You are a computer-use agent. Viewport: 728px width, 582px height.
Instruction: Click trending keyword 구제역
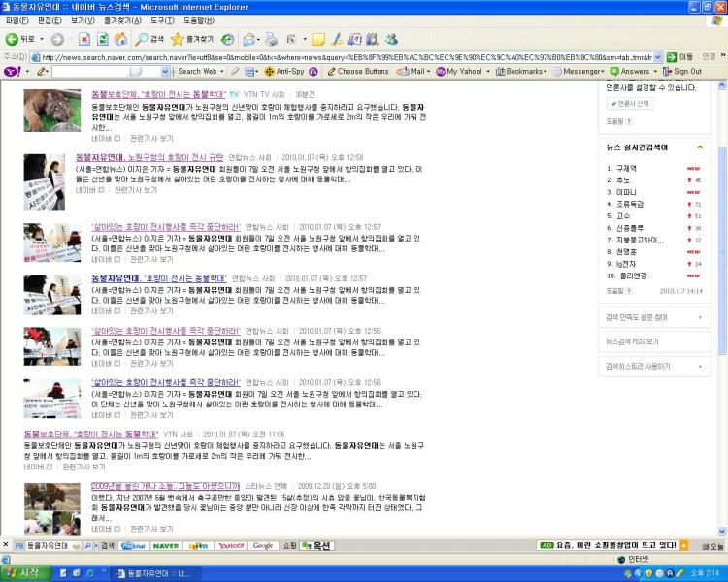pos(626,168)
